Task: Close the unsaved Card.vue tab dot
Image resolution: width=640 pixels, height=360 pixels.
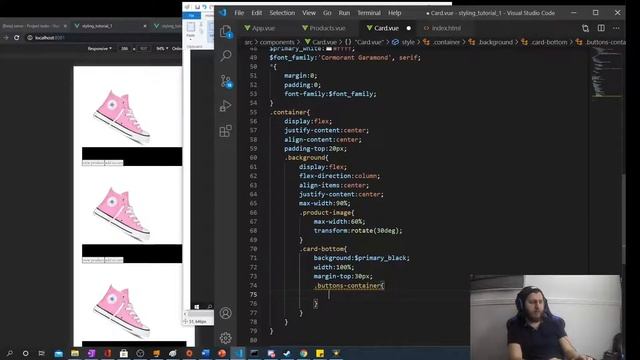Action: tap(409, 28)
